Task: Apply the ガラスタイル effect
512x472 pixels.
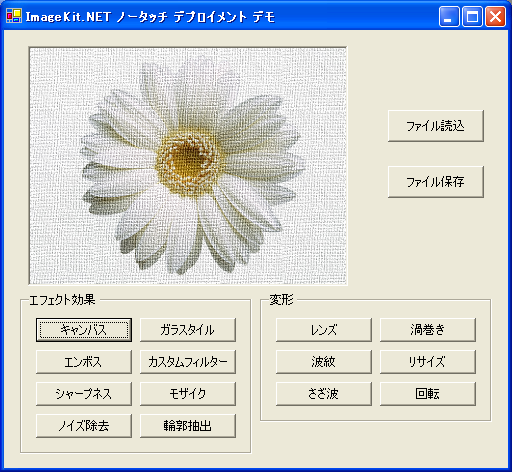Action: pos(188,330)
